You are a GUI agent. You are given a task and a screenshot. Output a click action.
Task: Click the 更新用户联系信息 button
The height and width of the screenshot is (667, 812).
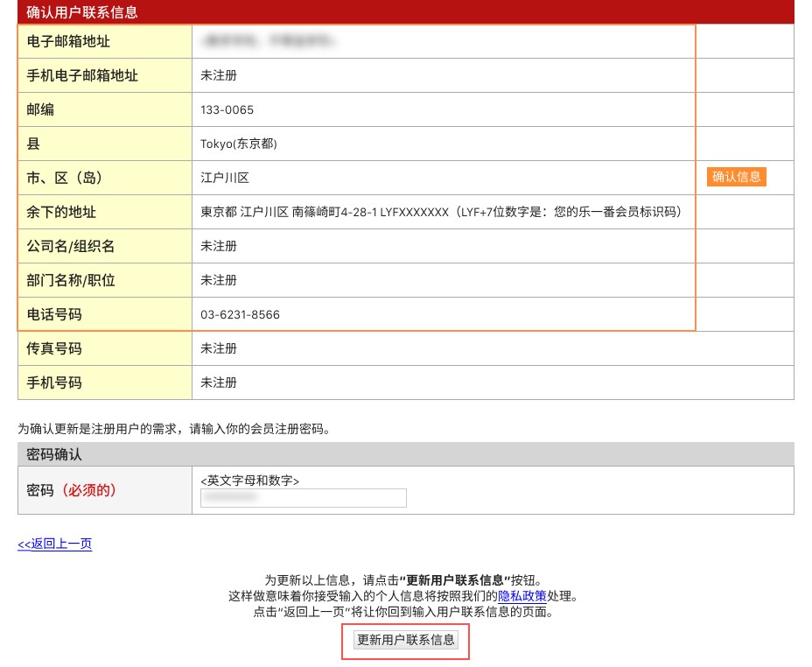coord(405,640)
